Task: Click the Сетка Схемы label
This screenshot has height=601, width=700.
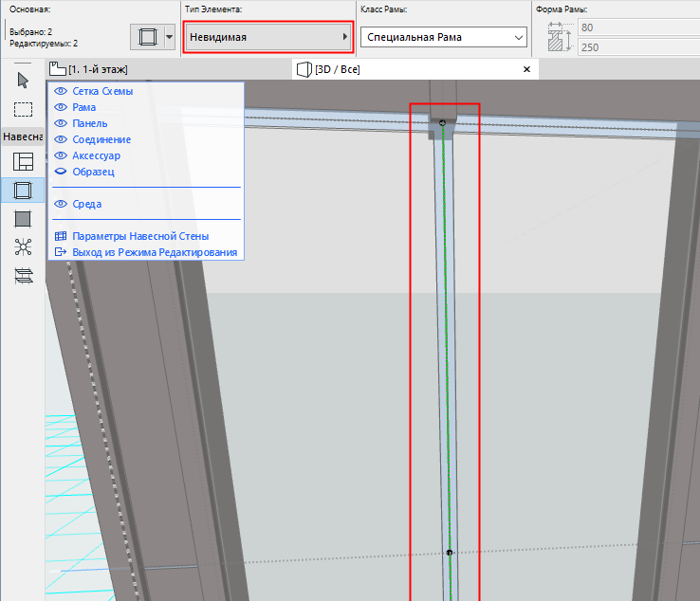Action: point(102,91)
